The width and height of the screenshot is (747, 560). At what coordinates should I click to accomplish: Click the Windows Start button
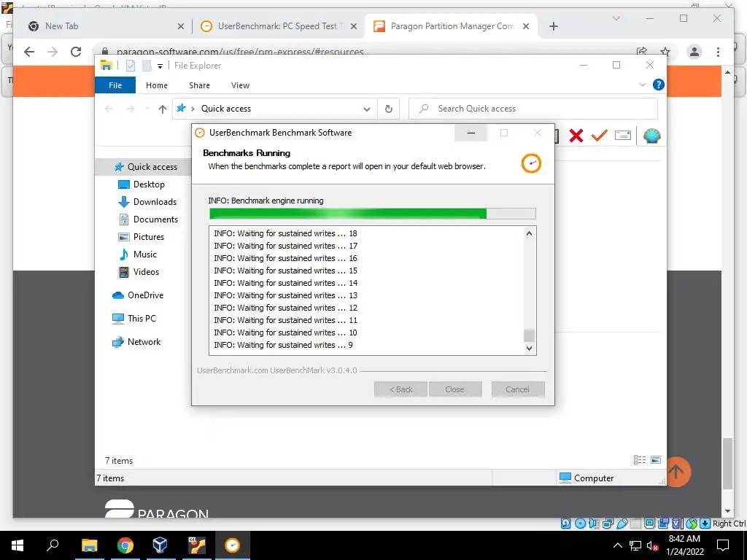[18, 545]
